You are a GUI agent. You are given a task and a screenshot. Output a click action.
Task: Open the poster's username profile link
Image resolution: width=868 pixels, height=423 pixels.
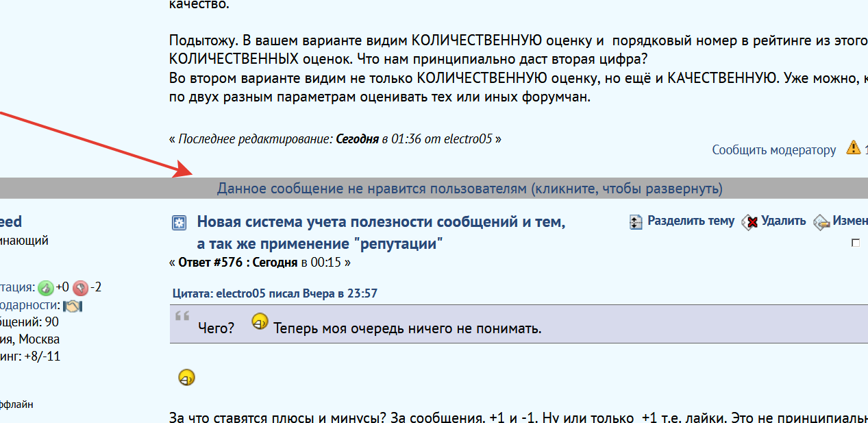pos(10,221)
